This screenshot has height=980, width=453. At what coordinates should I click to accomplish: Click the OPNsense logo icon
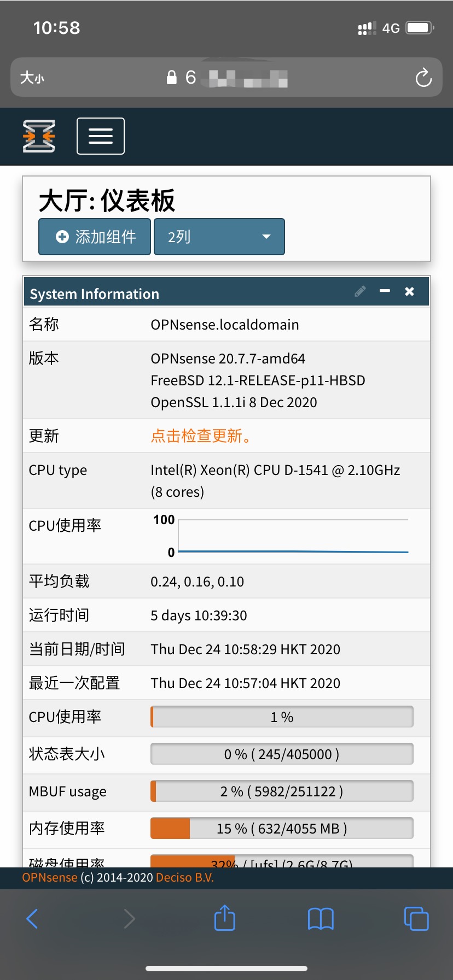click(39, 136)
